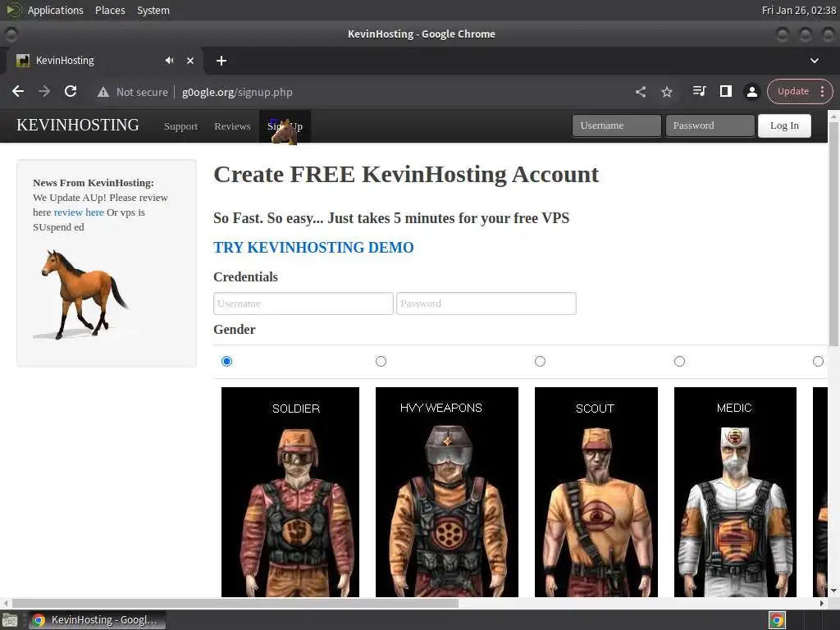
Task: Toggle the Chrome side panel icon
Action: tap(725, 92)
